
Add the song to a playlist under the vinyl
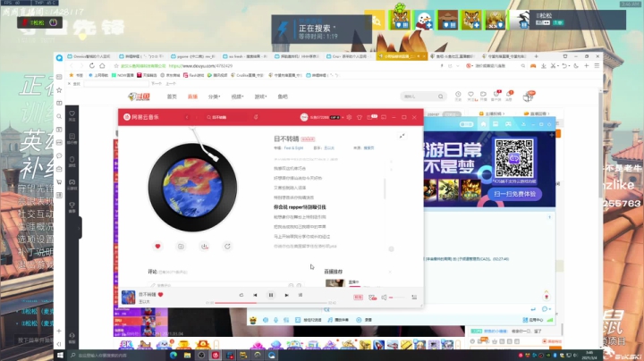(x=181, y=246)
